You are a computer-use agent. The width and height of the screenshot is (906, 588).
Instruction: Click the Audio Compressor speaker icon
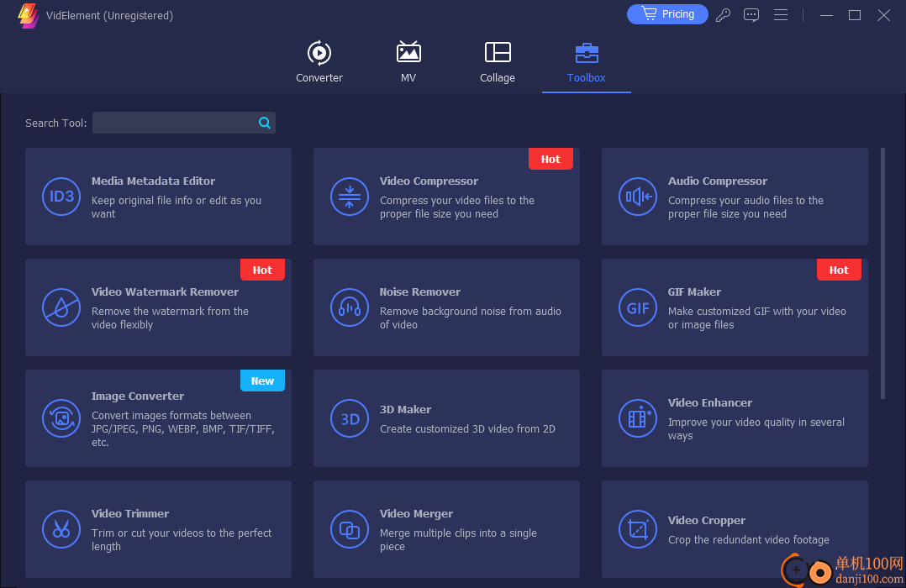(x=638, y=197)
